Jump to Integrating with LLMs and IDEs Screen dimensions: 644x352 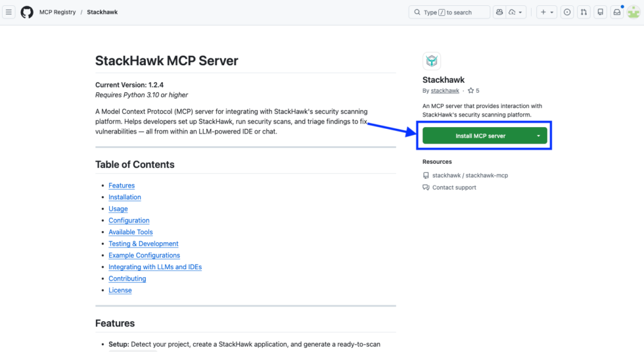click(x=155, y=267)
